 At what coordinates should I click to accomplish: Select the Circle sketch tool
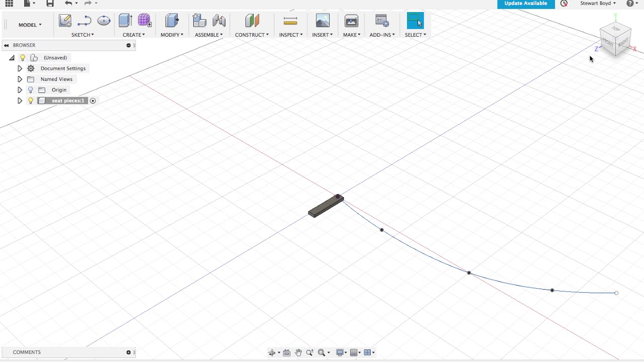(104, 21)
